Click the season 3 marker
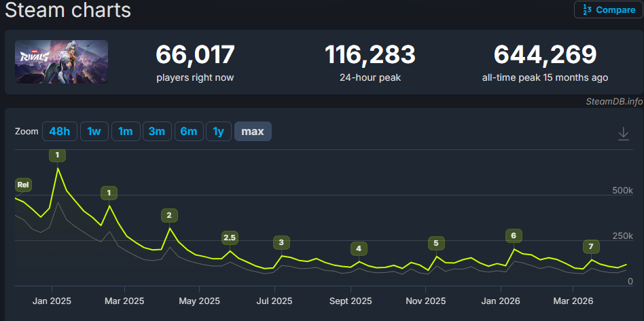Image resolution: width=644 pixels, height=321 pixels. pos(281,242)
